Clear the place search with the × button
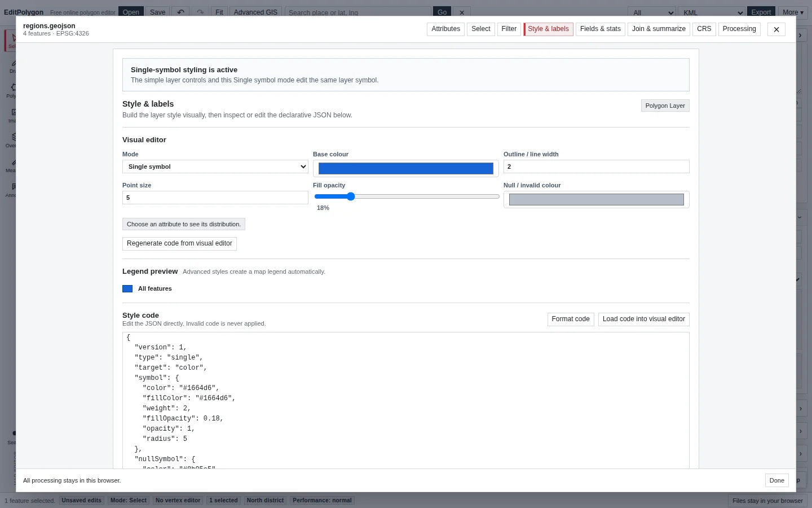The height and width of the screenshot is (508, 812). tap(462, 12)
